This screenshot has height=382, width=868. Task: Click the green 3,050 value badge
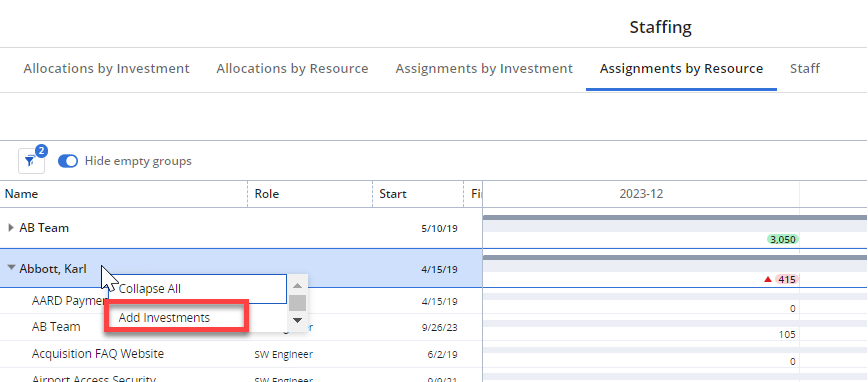tap(783, 240)
